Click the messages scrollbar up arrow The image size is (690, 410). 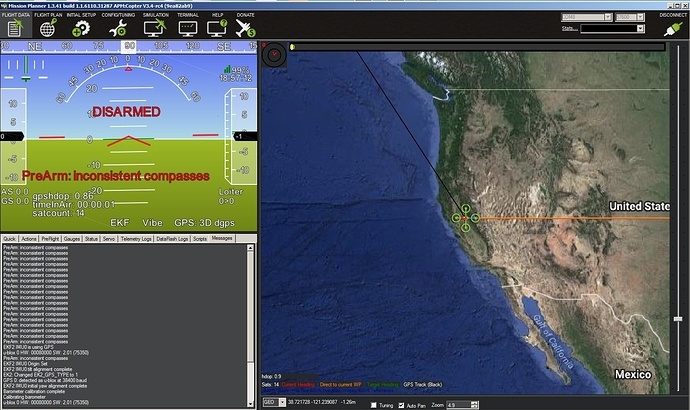tap(250, 248)
